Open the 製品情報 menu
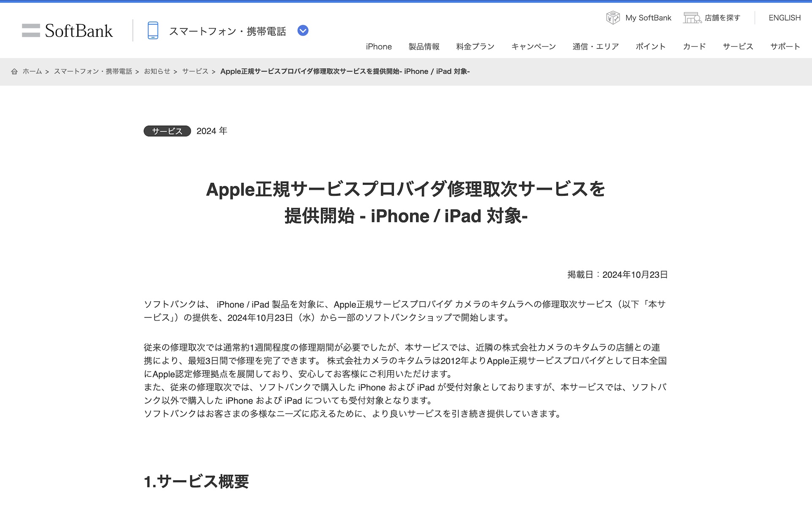Image resolution: width=812 pixels, height=508 pixels. tap(424, 47)
